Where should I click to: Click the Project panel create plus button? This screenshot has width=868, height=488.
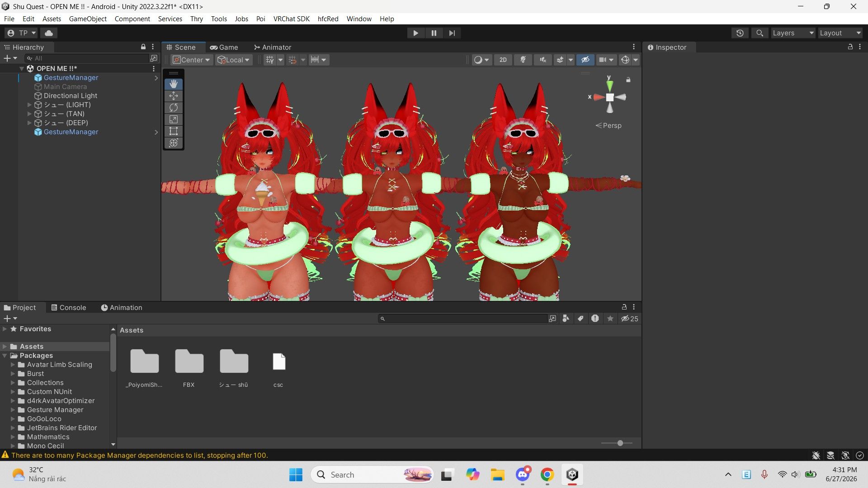point(10,319)
